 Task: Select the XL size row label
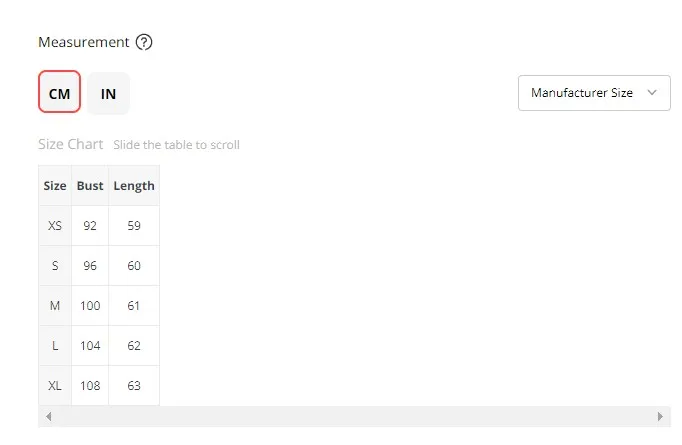coord(55,385)
